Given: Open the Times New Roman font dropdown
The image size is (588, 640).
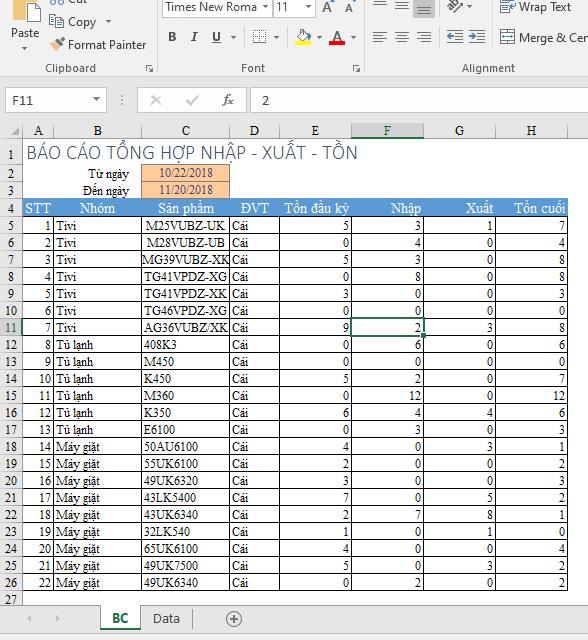Looking at the screenshot, I should point(265,7).
